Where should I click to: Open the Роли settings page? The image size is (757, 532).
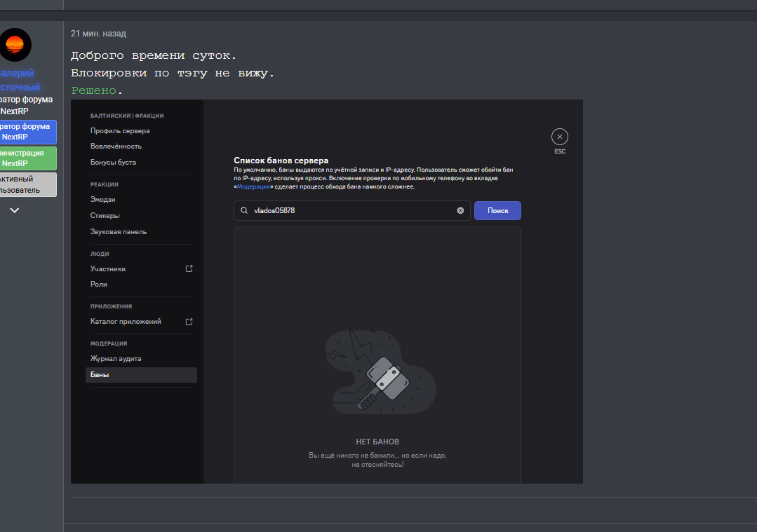[x=99, y=285]
